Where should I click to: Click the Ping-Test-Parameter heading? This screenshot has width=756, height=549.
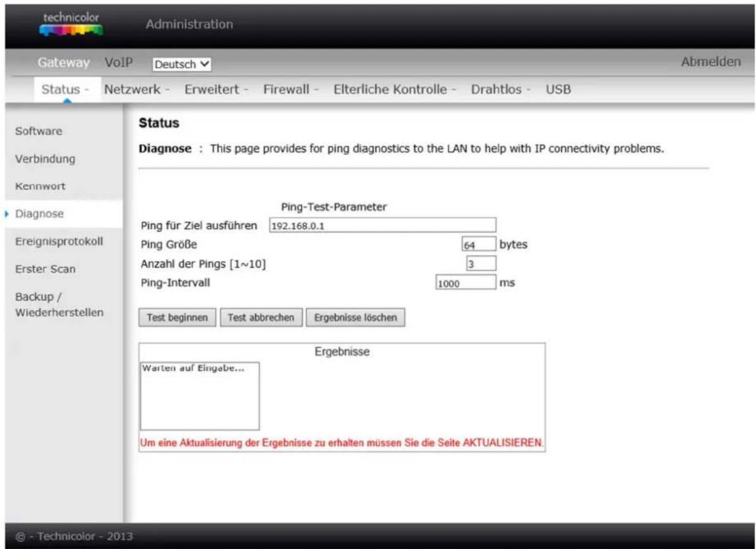(x=334, y=208)
